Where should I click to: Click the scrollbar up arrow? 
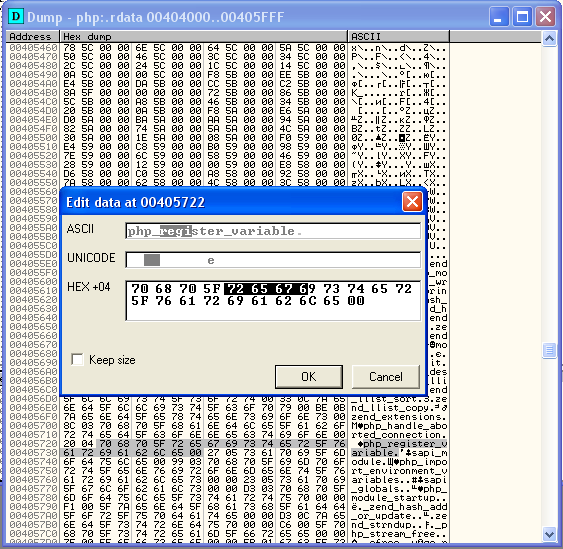tap(549, 38)
